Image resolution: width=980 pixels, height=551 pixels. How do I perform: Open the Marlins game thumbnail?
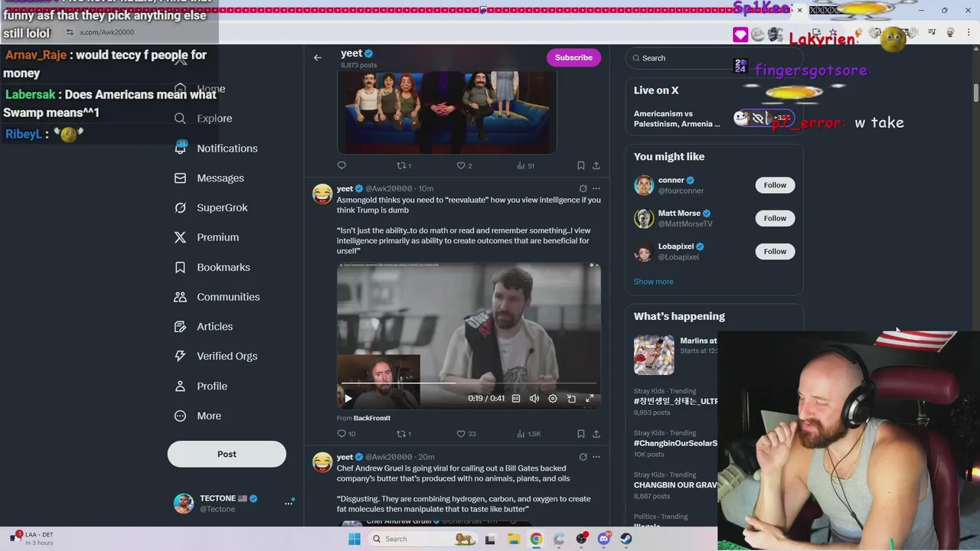click(654, 354)
